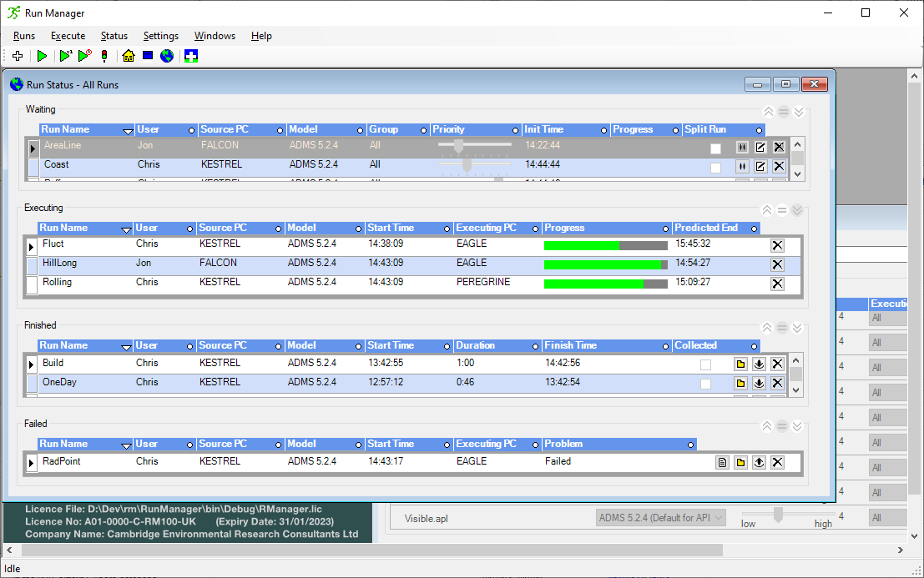Tick the Collected checkbox for Build
Screen dimensions: 924x578
click(705, 364)
